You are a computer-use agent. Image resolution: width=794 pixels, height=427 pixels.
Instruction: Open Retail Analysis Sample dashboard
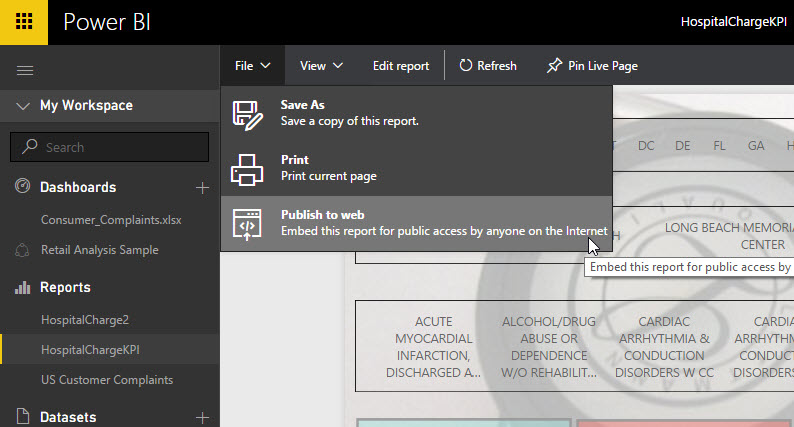pos(100,250)
